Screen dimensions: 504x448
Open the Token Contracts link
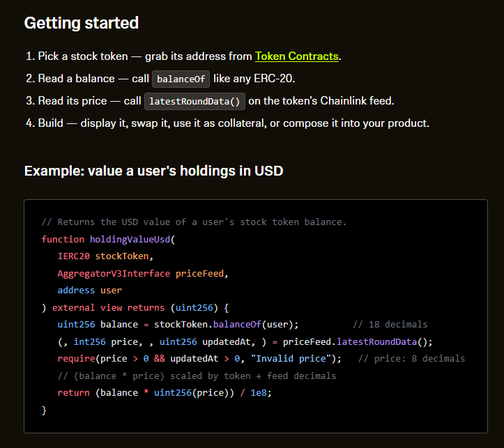pos(296,56)
